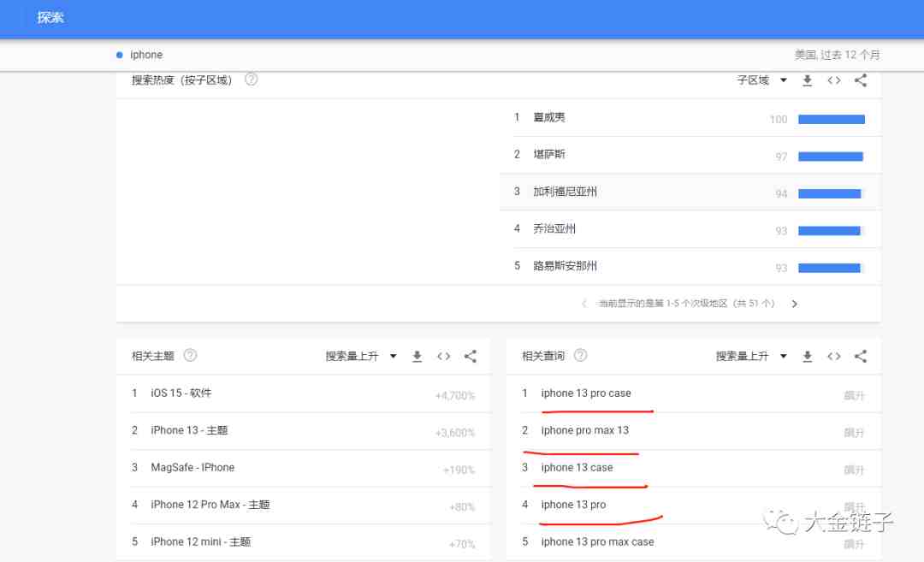Expand the 子区域 dropdown
Viewport: 924px width, 562px height.
point(761,80)
